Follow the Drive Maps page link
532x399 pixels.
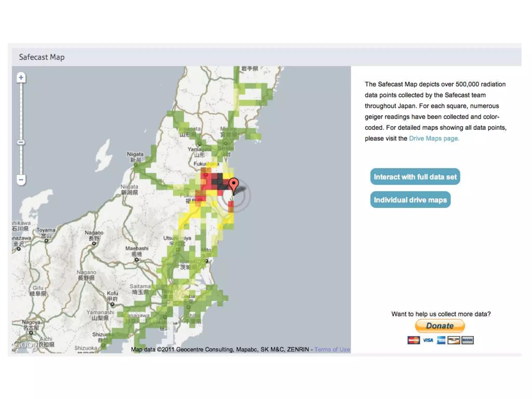434,138
